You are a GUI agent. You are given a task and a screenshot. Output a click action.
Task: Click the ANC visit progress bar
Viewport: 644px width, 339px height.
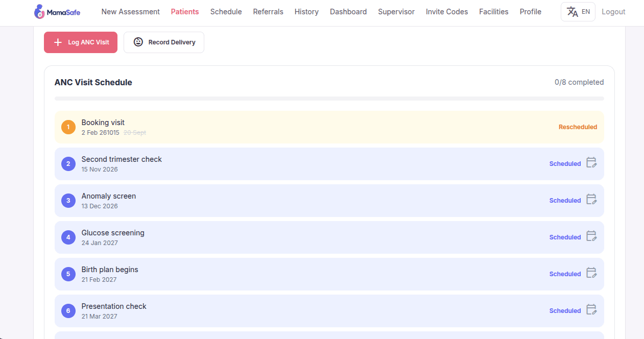pos(329,99)
